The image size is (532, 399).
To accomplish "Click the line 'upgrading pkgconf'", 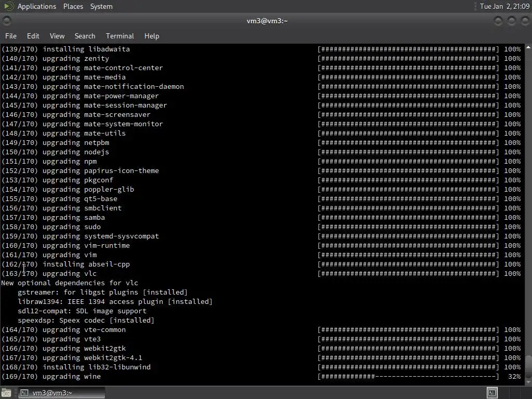I will 57,180.
